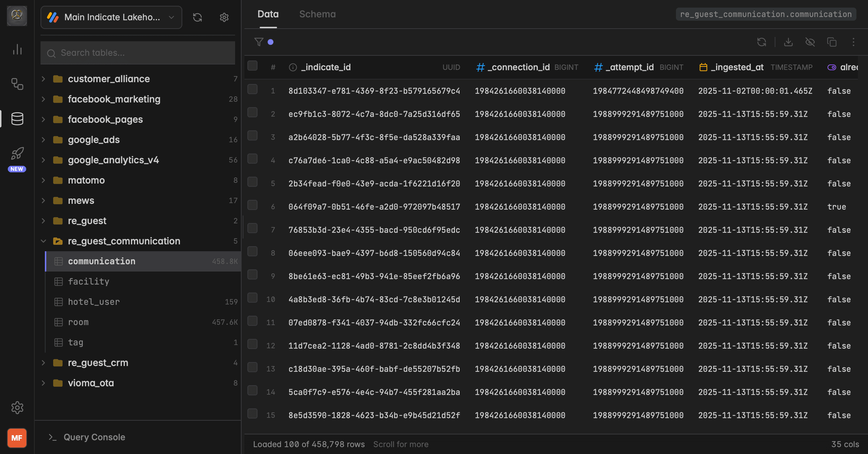Collapse the re_guest_communication folder
This screenshot has width=868, height=454.
click(x=43, y=241)
